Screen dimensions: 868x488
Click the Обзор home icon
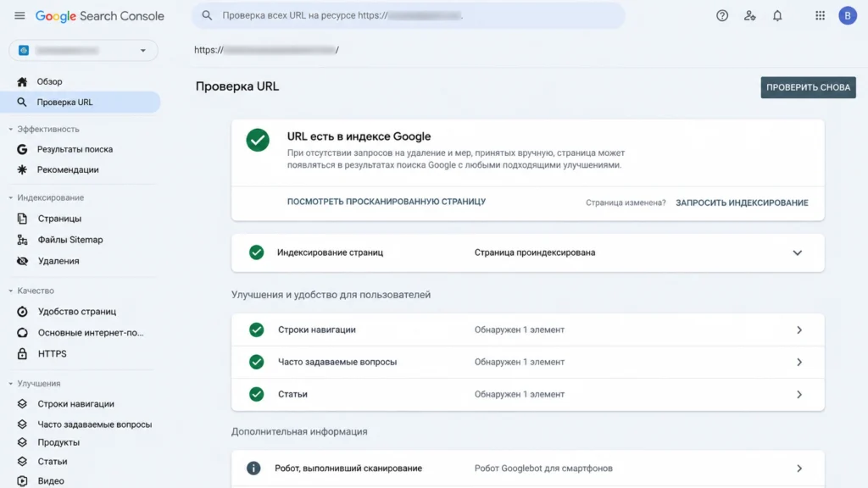(x=22, y=82)
